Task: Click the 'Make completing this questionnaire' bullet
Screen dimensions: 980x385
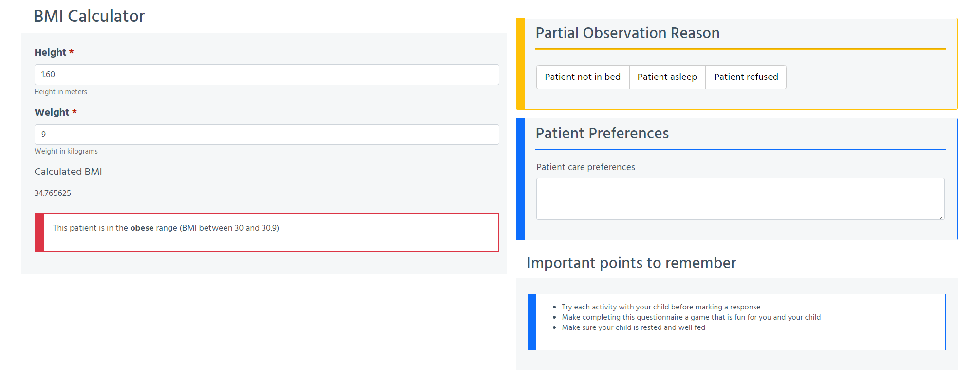Action: click(x=691, y=317)
